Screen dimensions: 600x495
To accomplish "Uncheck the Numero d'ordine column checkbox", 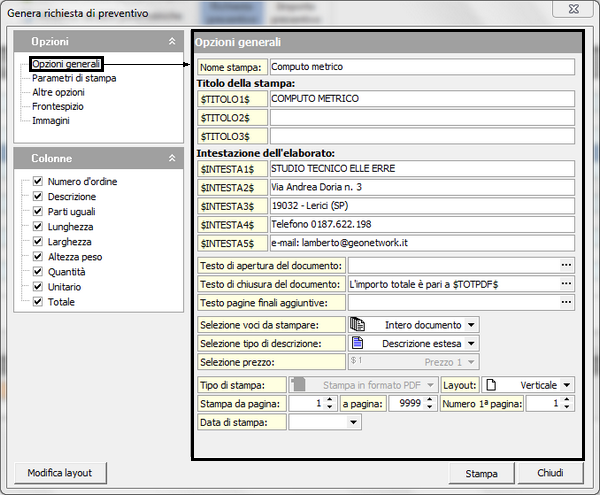I will pyautogui.click(x=38, y=182).
